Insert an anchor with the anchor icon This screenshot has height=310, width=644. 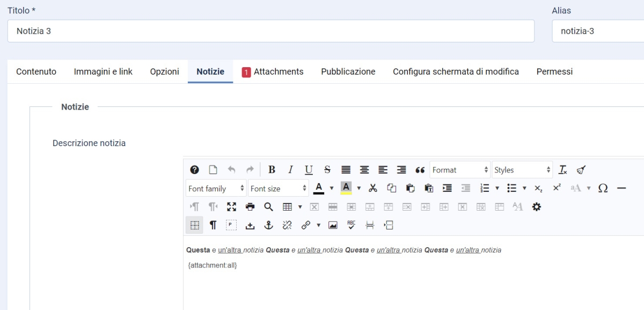[x=268, y=225]
